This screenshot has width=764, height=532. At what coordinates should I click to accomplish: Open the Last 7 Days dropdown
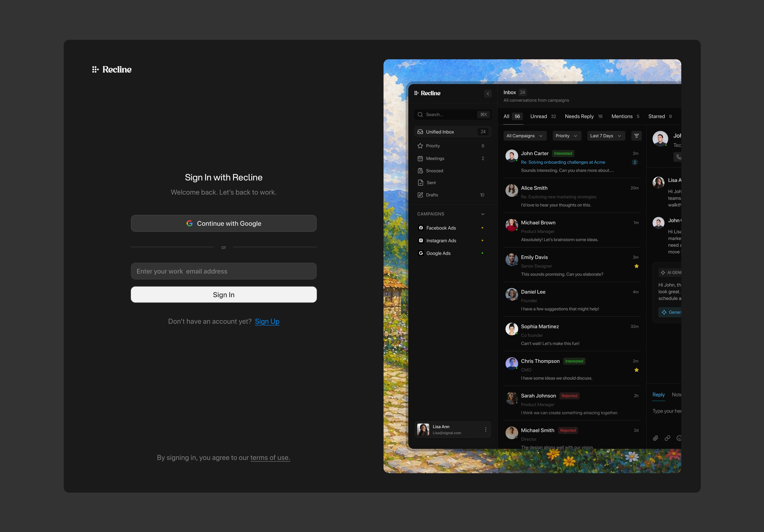coord(606,136)
